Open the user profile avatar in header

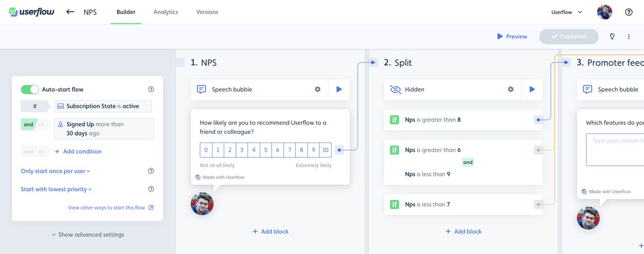604,12
